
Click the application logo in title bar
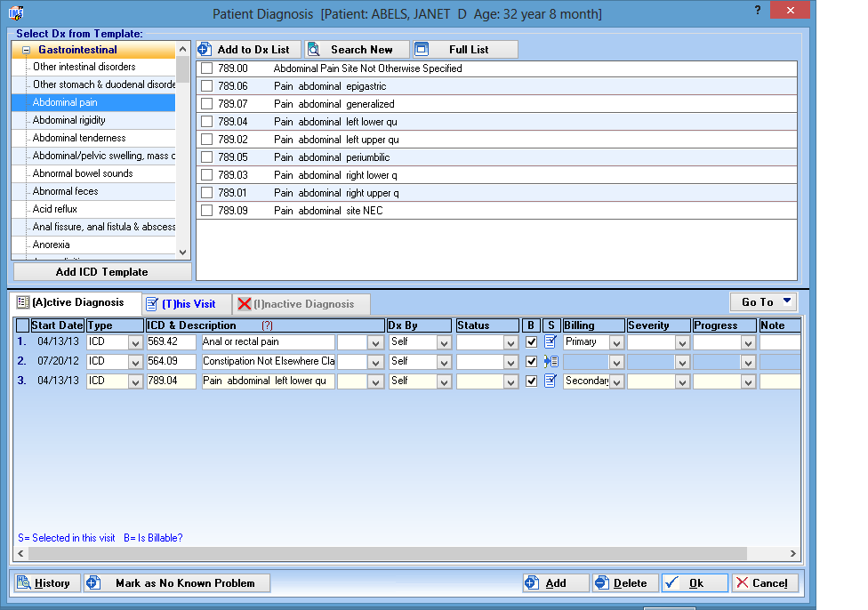click(16, 12)
